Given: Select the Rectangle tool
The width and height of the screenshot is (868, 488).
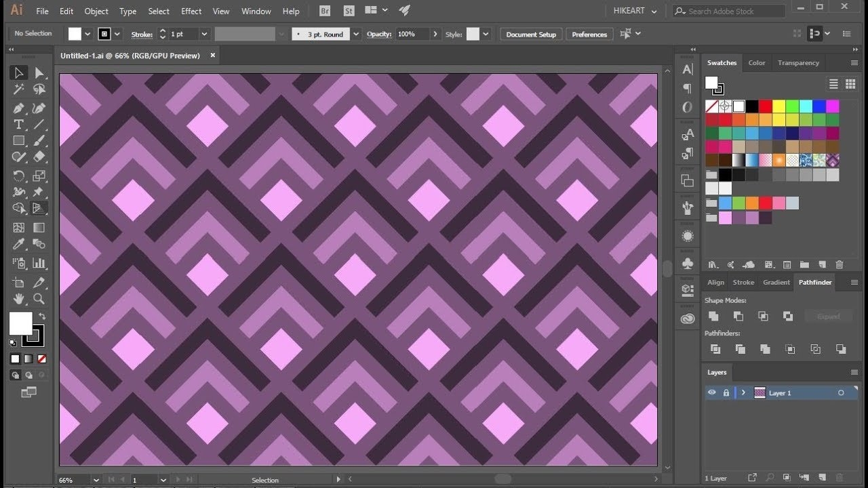Looking at the screenshot, I should [18, 140].
